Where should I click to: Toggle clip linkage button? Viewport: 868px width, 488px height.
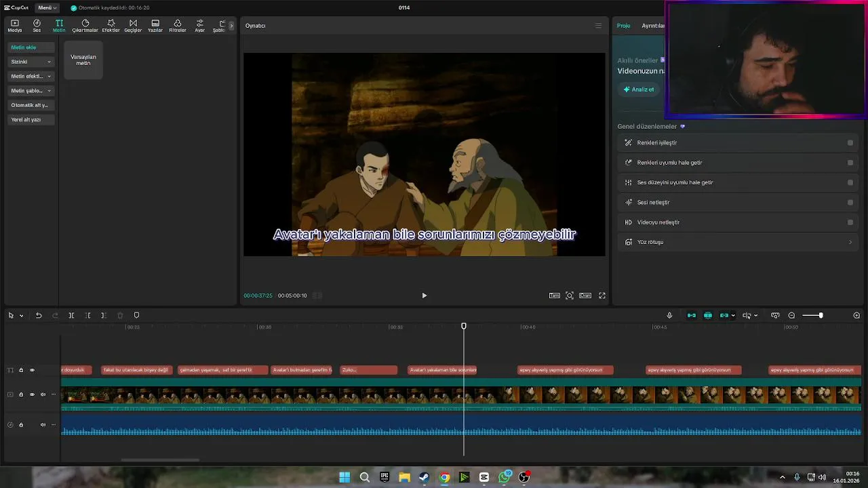[724, 315]
